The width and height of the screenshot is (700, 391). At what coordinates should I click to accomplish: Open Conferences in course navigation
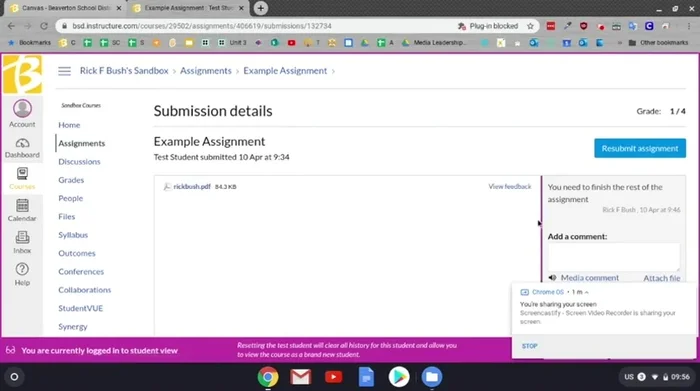click(81, 271)
